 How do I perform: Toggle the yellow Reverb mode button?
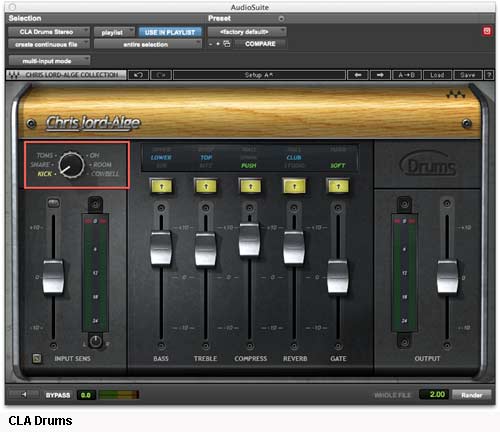[294, 186]
